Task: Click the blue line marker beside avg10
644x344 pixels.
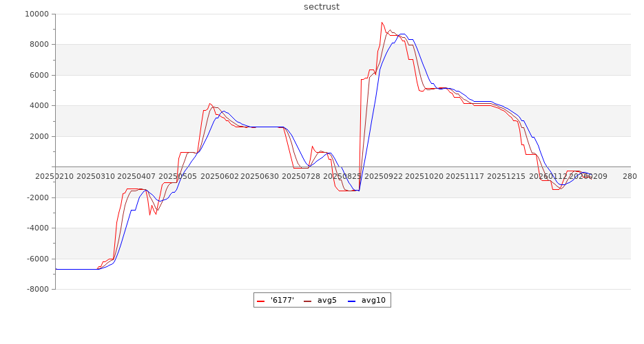Action: [x=352, y=301]
